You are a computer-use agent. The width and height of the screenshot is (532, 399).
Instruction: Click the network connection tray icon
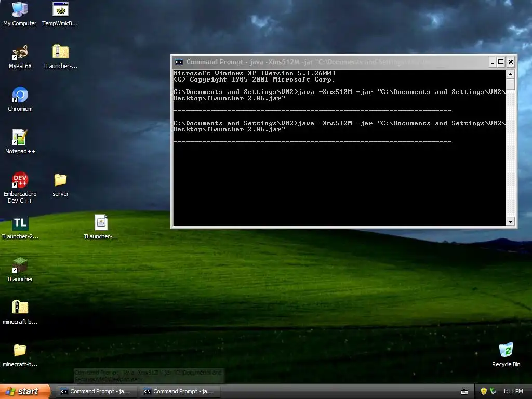pyautogui.click(x=493, y=391)
